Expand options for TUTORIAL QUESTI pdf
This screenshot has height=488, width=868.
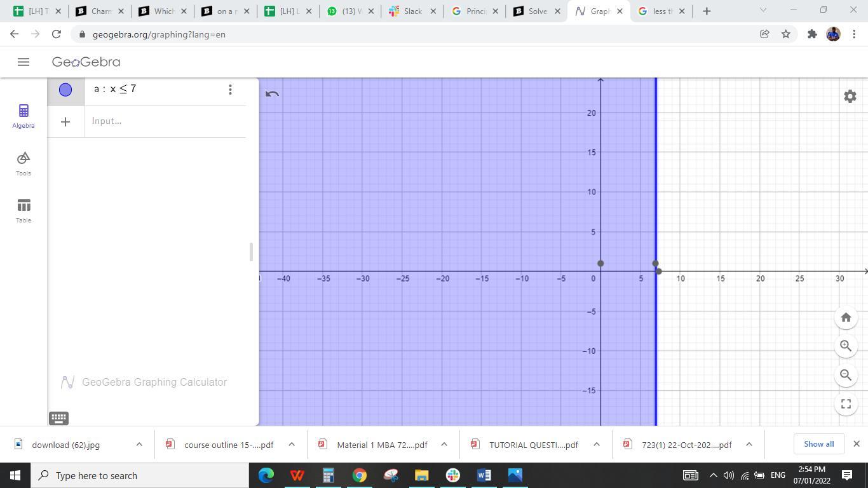coord(597,444)
